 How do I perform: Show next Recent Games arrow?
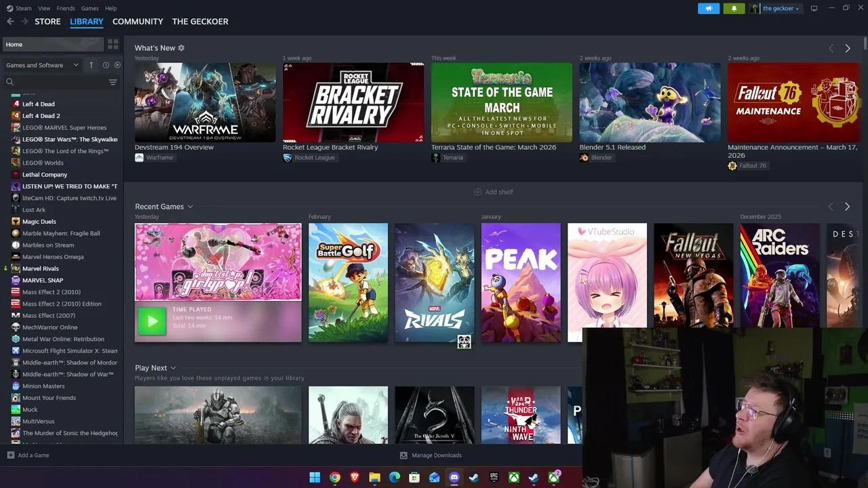pos(847,207)
